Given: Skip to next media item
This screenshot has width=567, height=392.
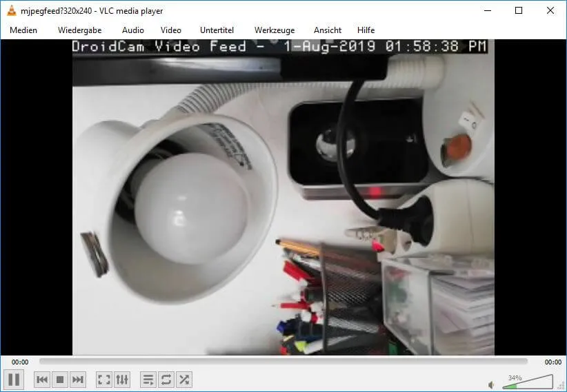Looking at the screenshot, I should (78, 380).
